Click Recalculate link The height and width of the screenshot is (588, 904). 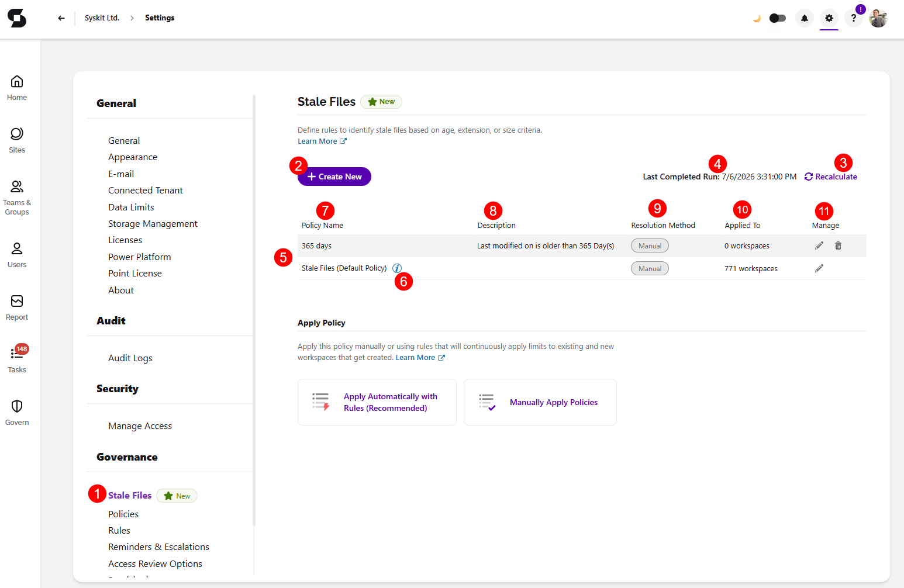tap(831, 177)
